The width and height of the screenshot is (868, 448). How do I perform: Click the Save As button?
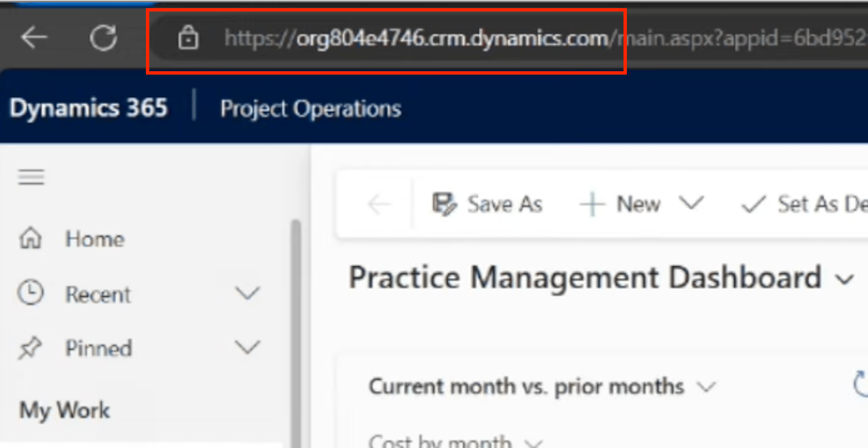pyautogui.click(x=487, y=204)
